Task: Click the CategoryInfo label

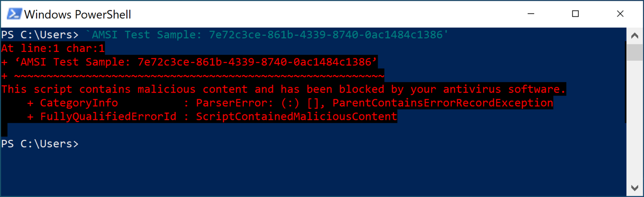Action: click(x=79, y=103)
